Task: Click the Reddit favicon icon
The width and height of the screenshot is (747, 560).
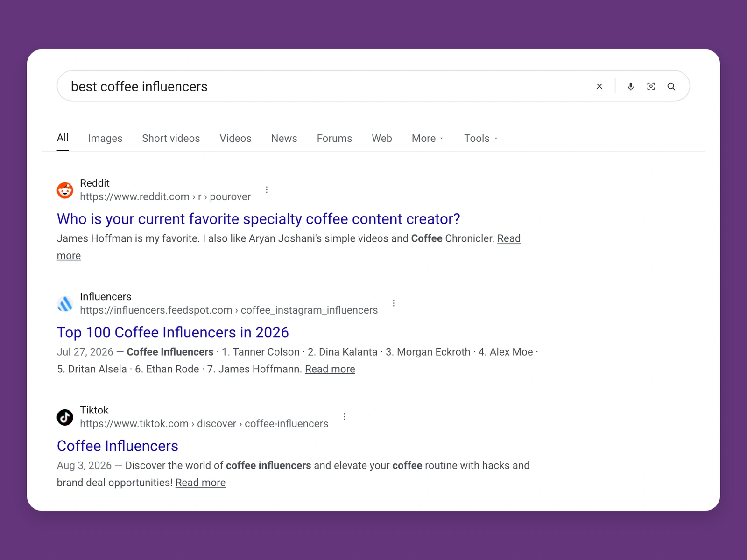Action: (x=65, y=190)
